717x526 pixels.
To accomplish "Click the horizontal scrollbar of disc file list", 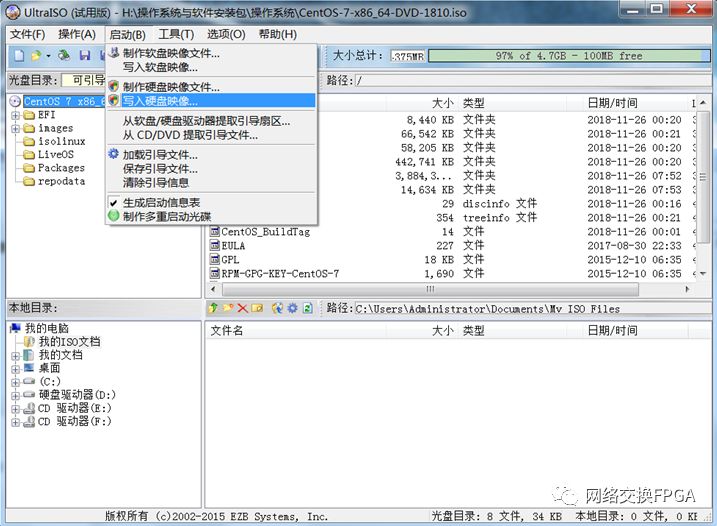I will tap(430, 289).
